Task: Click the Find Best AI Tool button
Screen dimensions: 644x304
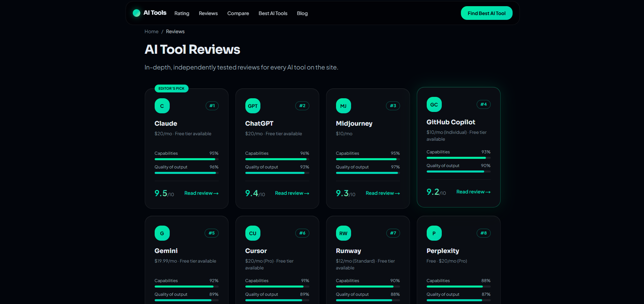Action: (x=487, y=13)
